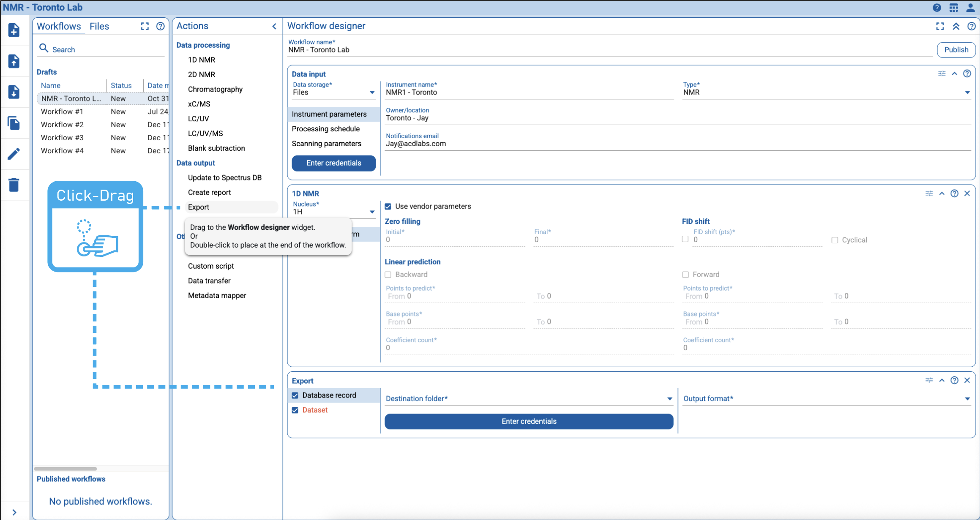Viewport: 980px width, 520px height.
Task: Click the Download workflow icon
Action: (14, 92)
